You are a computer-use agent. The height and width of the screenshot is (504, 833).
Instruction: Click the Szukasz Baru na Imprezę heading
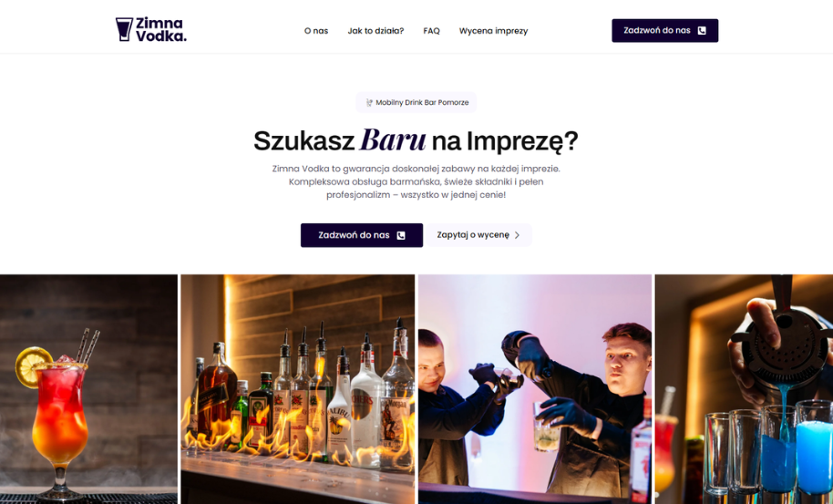[416, 140]
